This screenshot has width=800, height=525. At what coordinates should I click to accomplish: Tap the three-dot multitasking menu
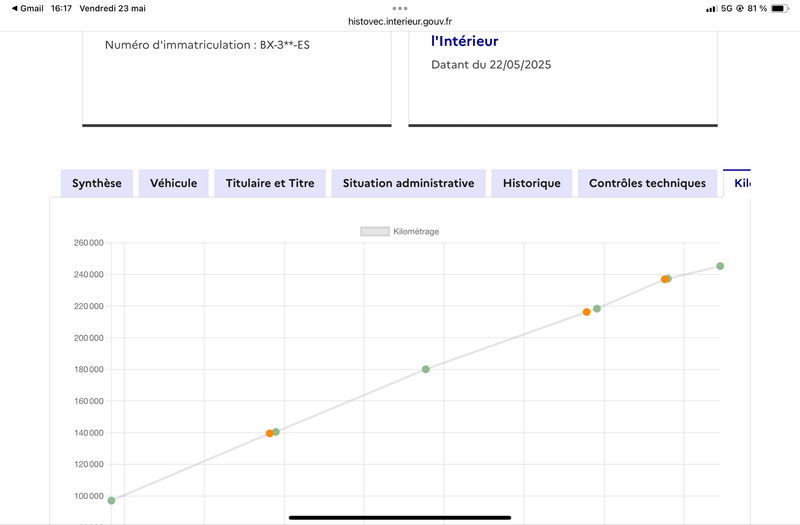[x=399, y=8]
